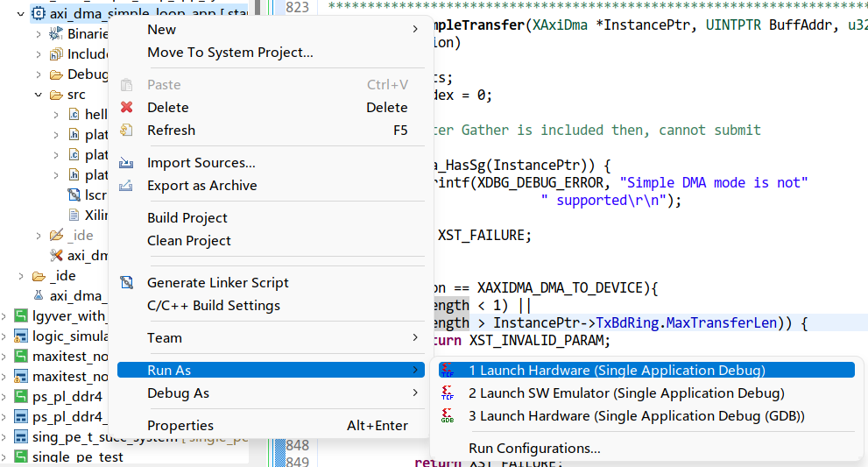Click line number 848 in editor gutter
Image resolution: width=868 pixels, height=467 pixels.
coord(297,445)
